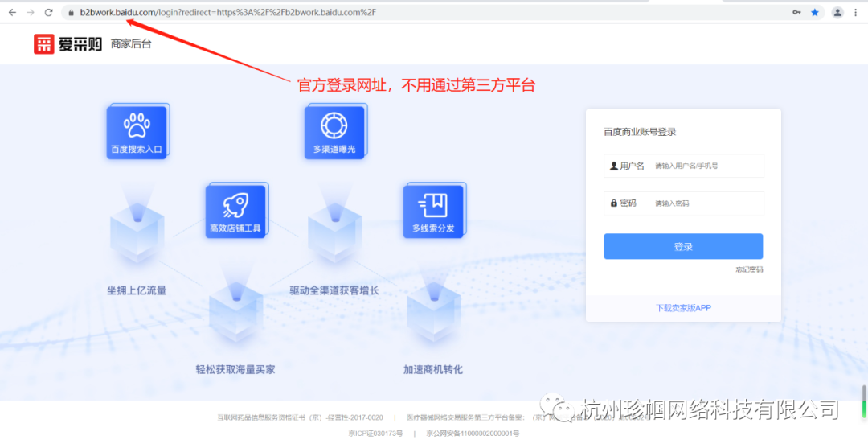This screenshot has height=448, width=868.
Task: Click the 京ICP证030173号 footer link
Action: tap(376, 433)
